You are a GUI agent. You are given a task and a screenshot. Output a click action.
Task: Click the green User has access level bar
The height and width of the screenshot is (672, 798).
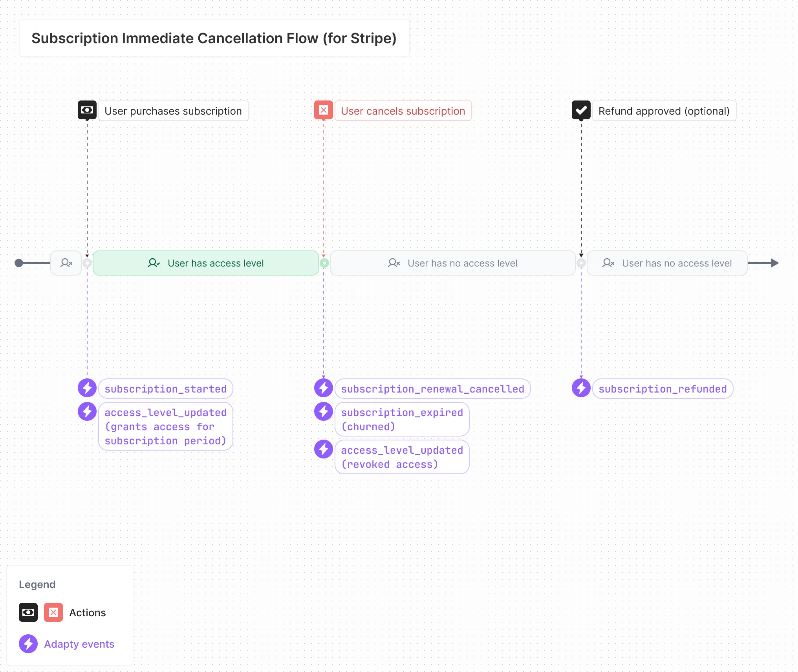coord(206,263)
